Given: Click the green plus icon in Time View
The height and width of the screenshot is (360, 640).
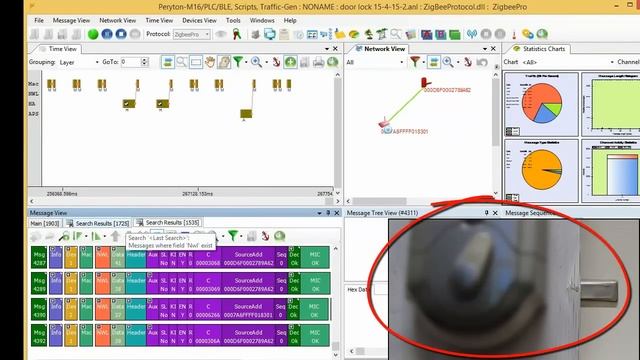Looking at the screenshot, I should (290, 62).
